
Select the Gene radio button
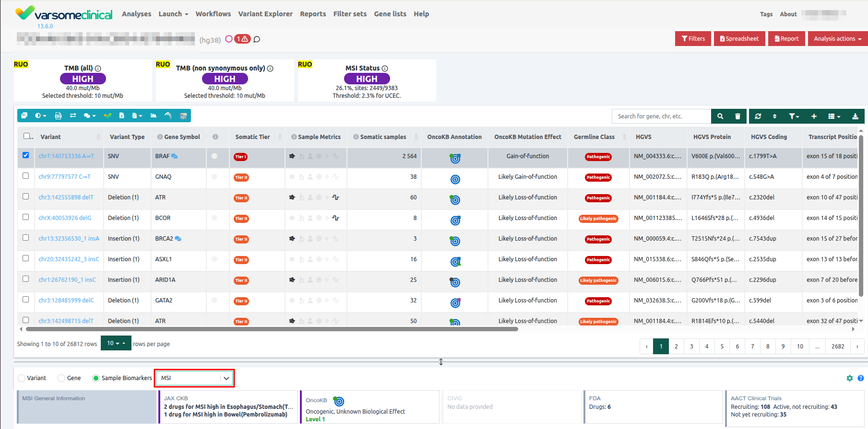click(x=61, y=378)
